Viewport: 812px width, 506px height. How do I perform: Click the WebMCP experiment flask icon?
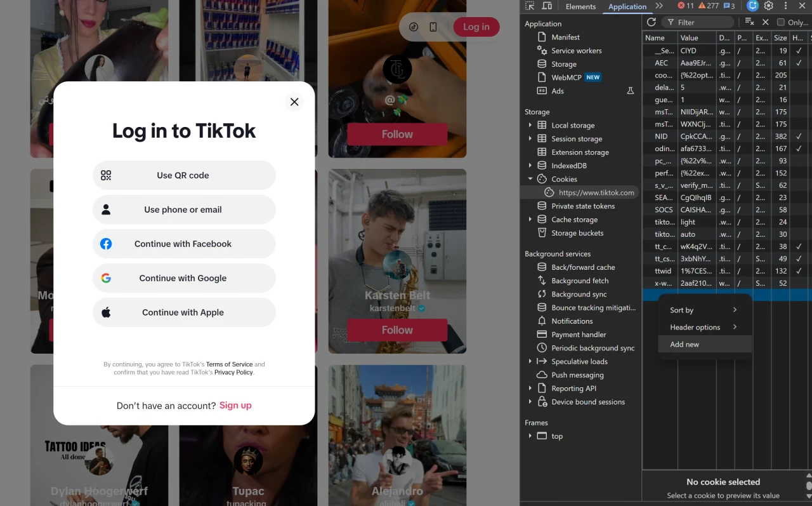tap(630, 91)
